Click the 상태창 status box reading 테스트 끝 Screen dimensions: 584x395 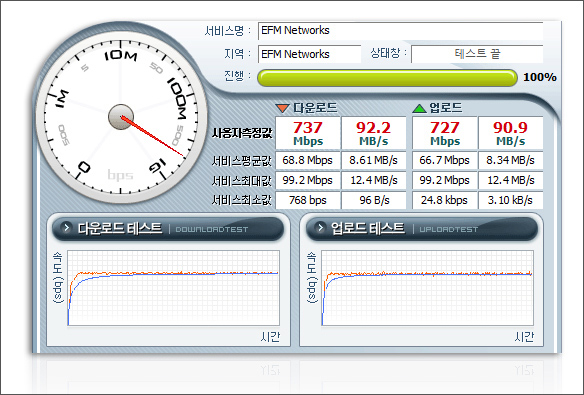click(477, 54)
